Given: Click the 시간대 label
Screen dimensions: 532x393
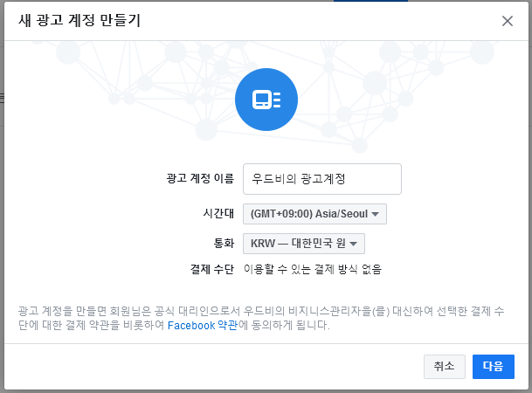Looking at the screenshot, I should click(x=218, y=214).
